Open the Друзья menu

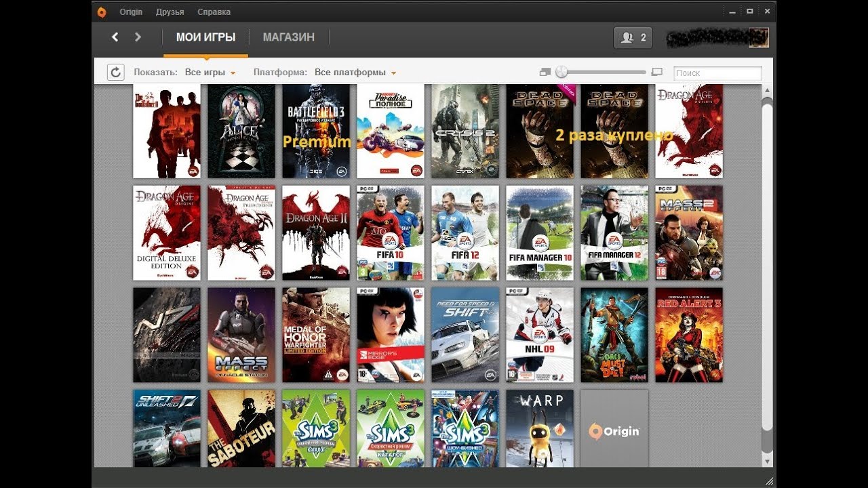(170, 12)
